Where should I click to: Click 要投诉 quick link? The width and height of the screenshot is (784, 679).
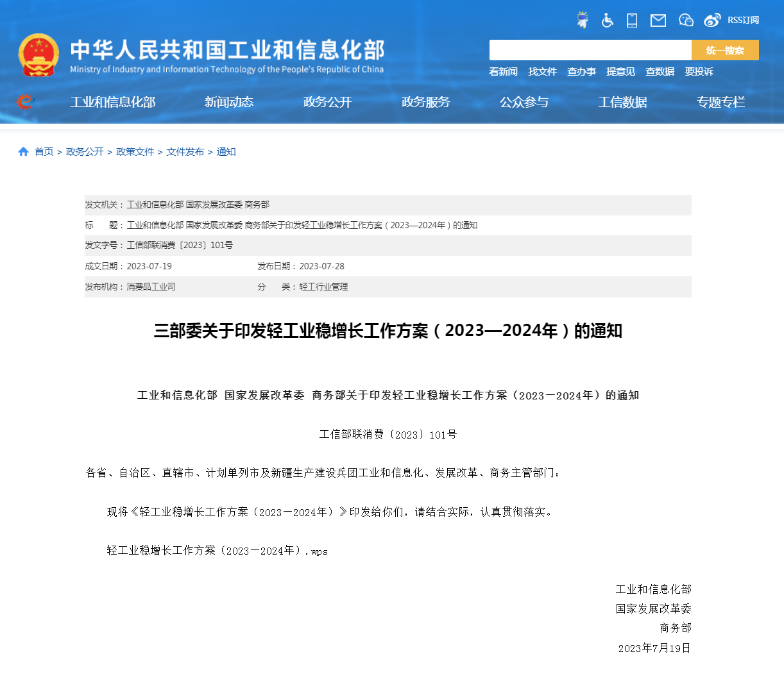(699, 72)
